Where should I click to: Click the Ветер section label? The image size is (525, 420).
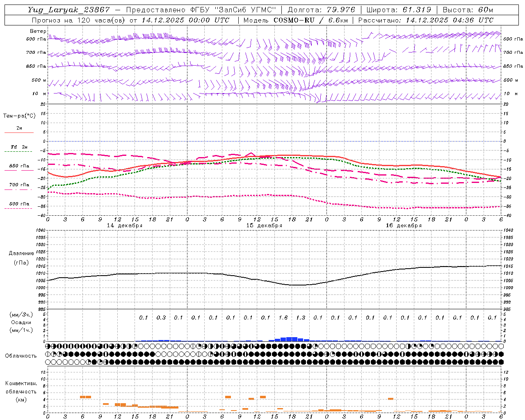click(x=38, y=31)
